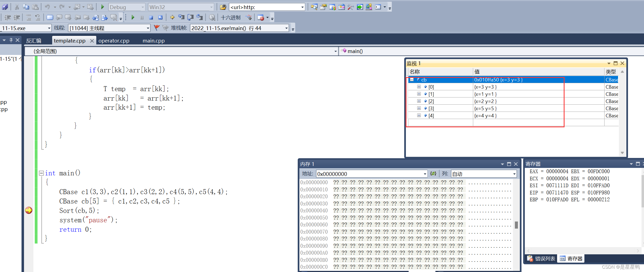Select the Step Over icon
This screenshot has width=644, height=272.
click(190, 17)
